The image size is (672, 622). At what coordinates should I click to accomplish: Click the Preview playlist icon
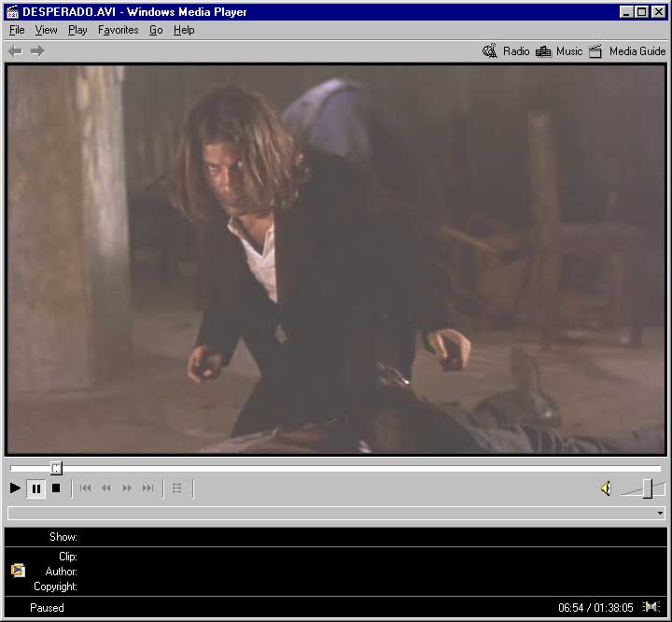177,488
